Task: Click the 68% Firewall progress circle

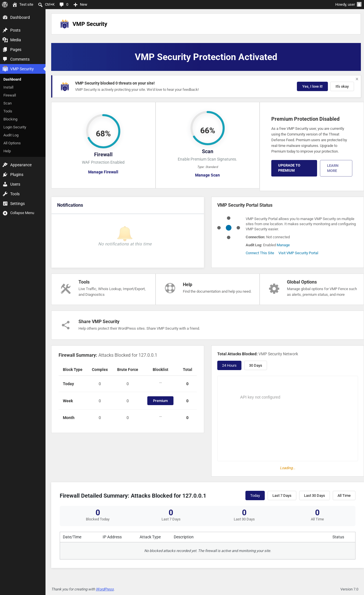Action: (103, 131)
